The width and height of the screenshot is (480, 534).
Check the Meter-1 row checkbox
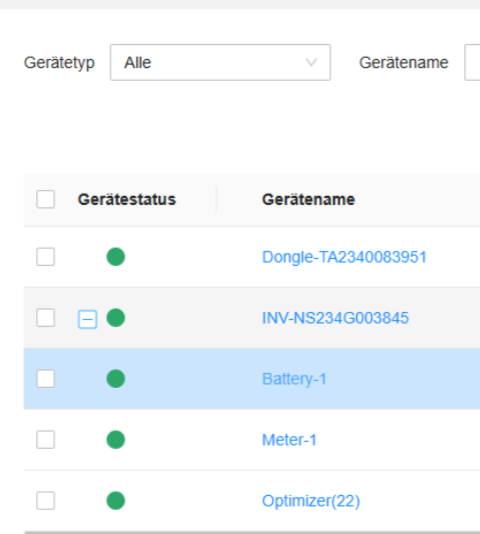click(46, 440)
